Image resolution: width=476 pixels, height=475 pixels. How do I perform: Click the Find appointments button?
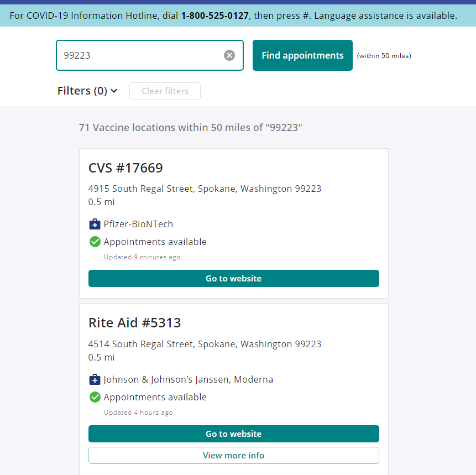(x=302, y=55)
